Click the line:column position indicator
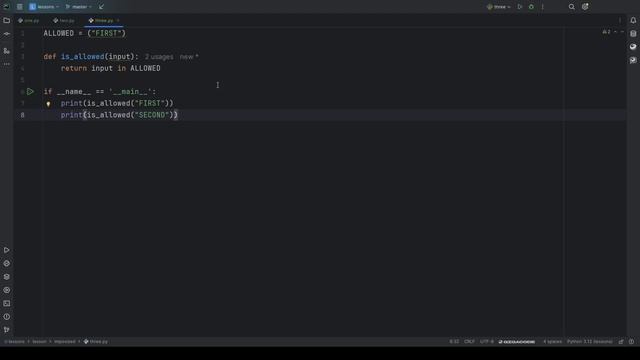 [454, 341]
